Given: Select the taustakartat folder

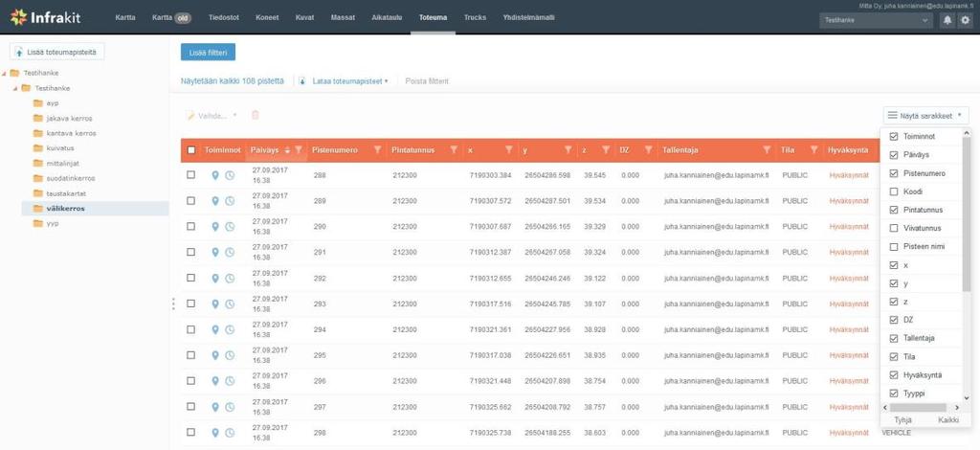Looking at the screenshot, I should coord(66,193).
